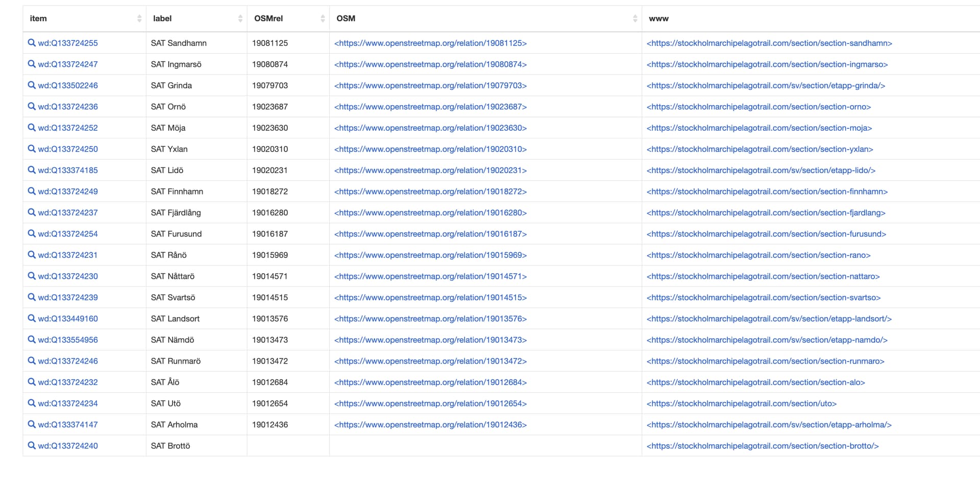Open Wikidata item wd:Q133374185
Viewport: 980px width, 481px height.
(x=68, y=170)
